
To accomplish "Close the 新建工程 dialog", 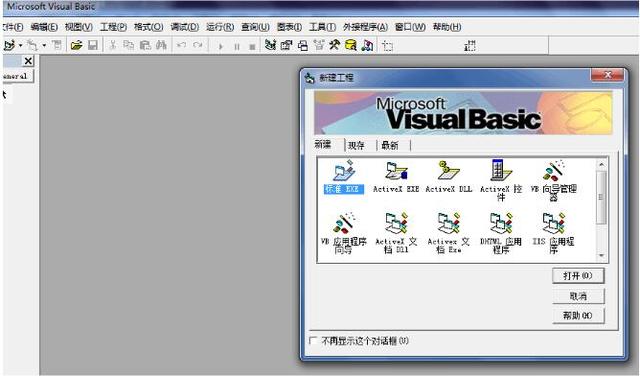I will [607, 75].
